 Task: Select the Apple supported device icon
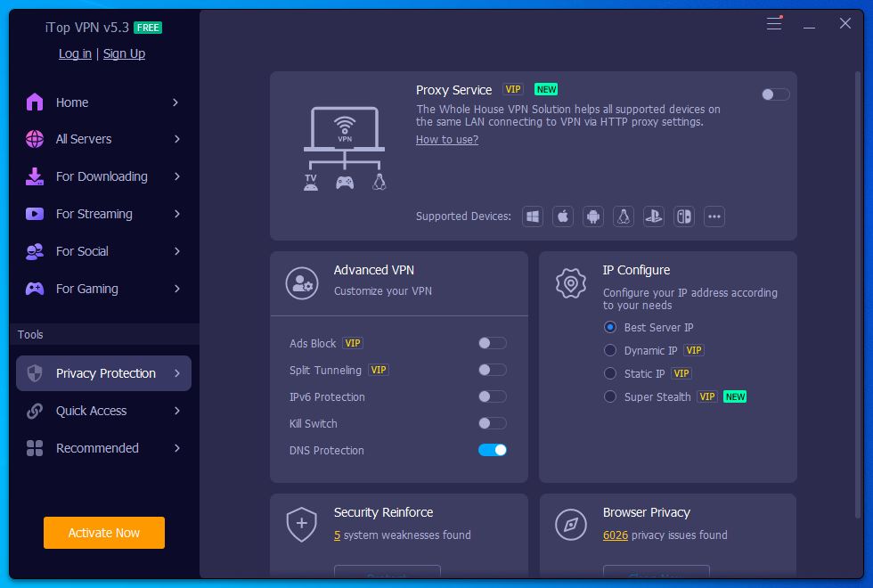point(563,216)
